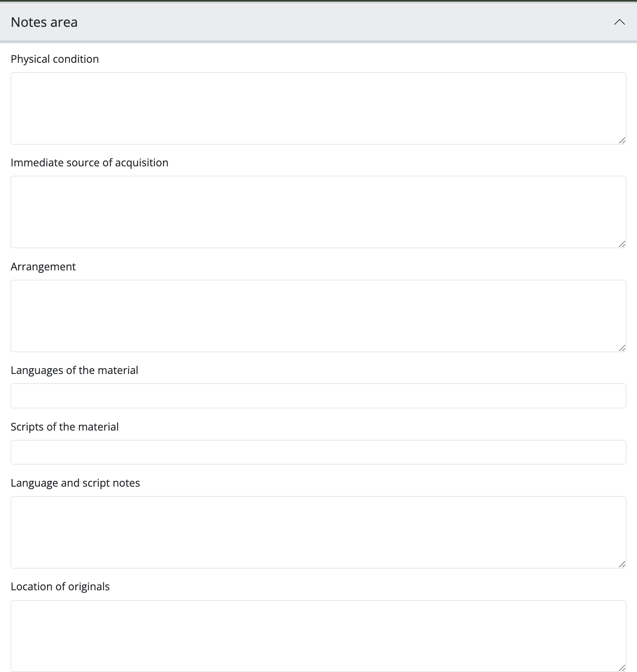Collapse the Notes area chevron
The width and height of the screenshot is (637, 672).
619,22
